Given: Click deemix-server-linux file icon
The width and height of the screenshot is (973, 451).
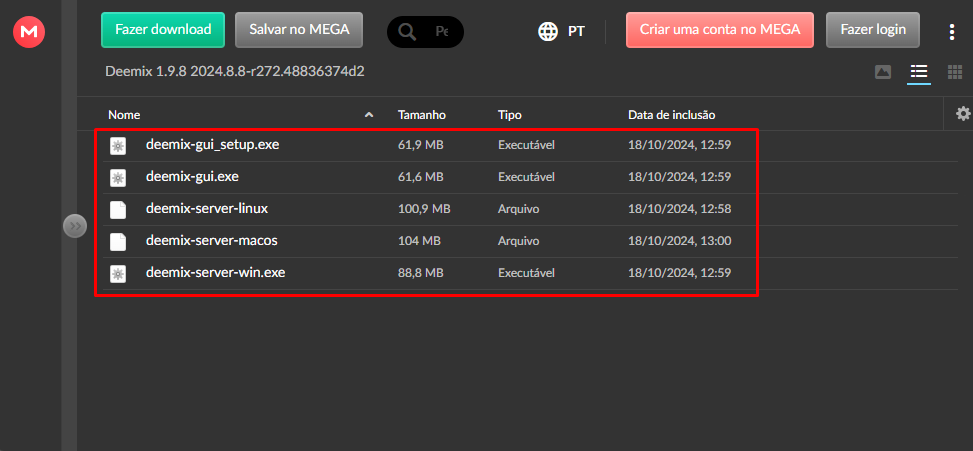Looking at the screenshot, I should click(x=118, y=210).
